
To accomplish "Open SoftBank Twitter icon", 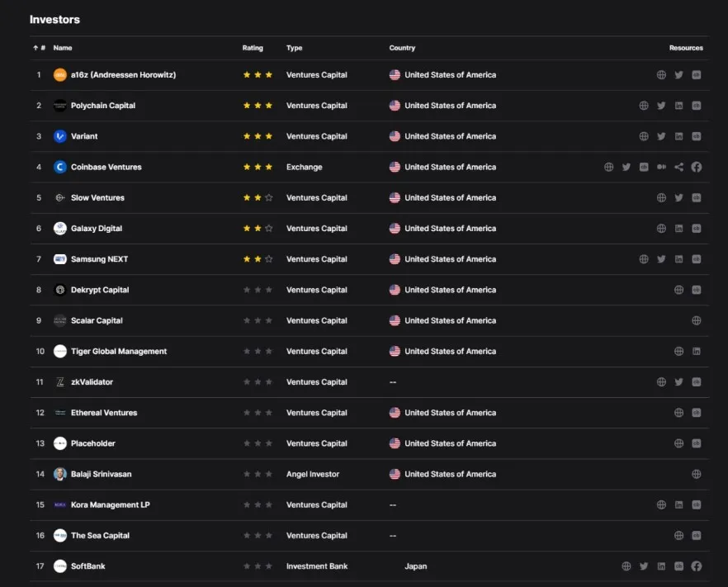I will click(x=644, y=566).
